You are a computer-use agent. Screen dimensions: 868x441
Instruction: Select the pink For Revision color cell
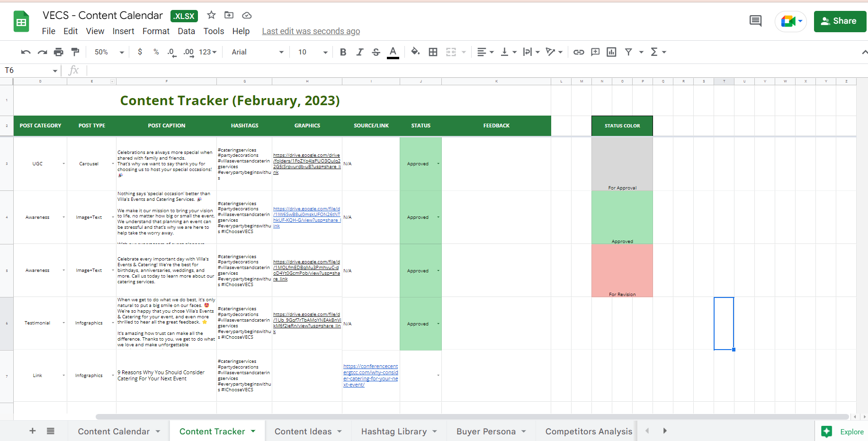pos(622,270)
